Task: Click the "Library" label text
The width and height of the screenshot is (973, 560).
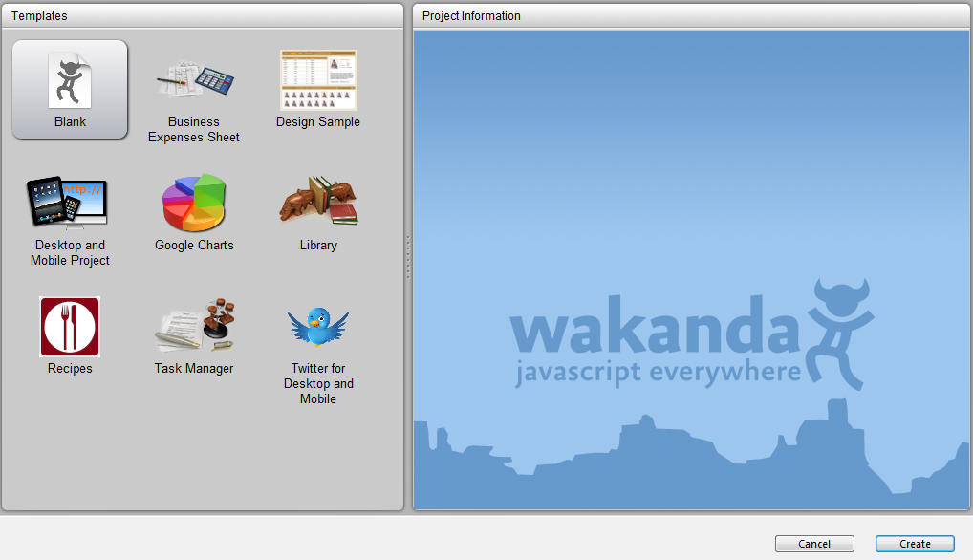Action: click(318, 246)
